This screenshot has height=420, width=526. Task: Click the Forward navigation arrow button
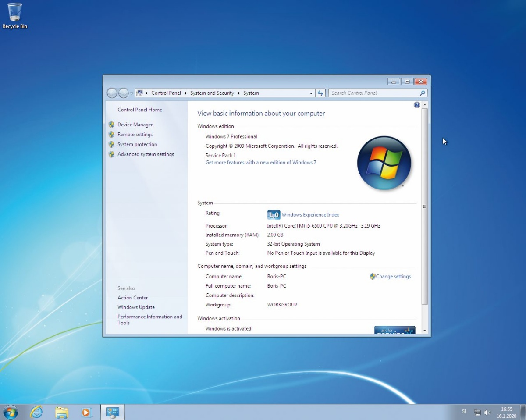(124, 93)
